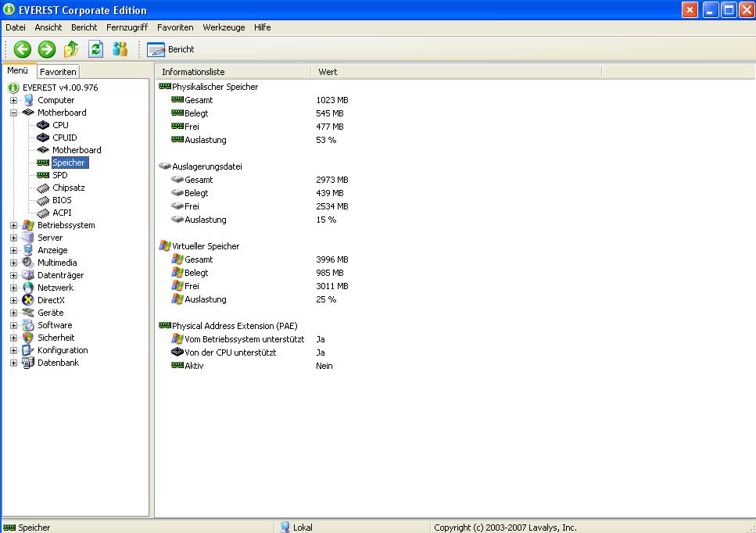This screenshot has height=533, width=756.
Task: Expand the Sicherheit tree node
Action: pos(13,338)
